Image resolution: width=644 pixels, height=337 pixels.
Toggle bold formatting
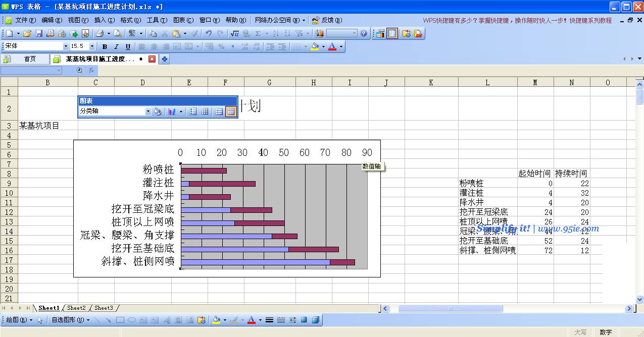pos(105,46)
